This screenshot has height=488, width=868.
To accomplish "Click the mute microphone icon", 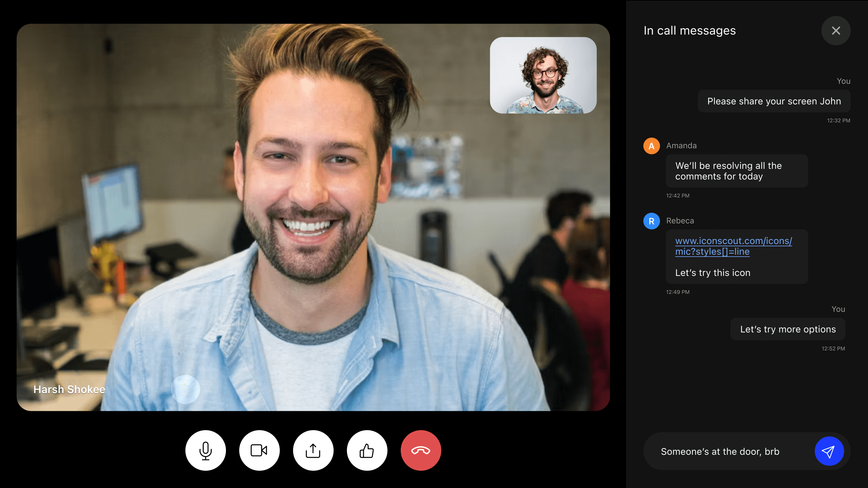I will [x=206, y=450].
